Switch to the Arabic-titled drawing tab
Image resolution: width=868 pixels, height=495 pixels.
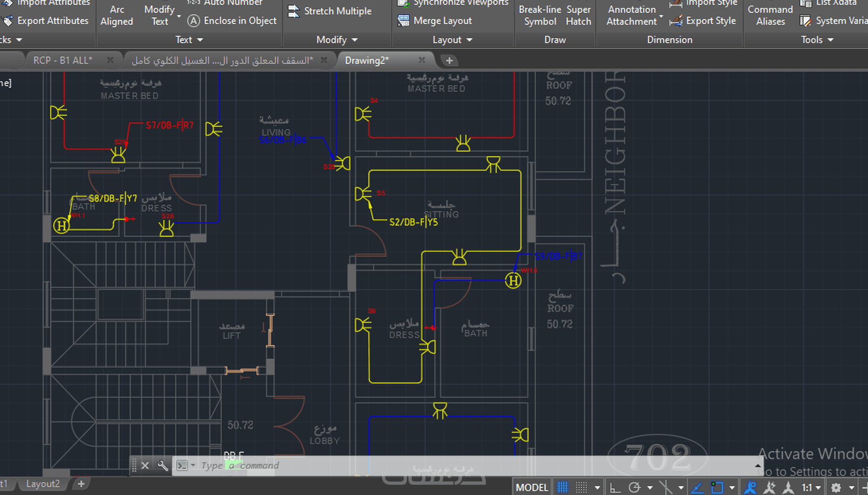(223, 60)
